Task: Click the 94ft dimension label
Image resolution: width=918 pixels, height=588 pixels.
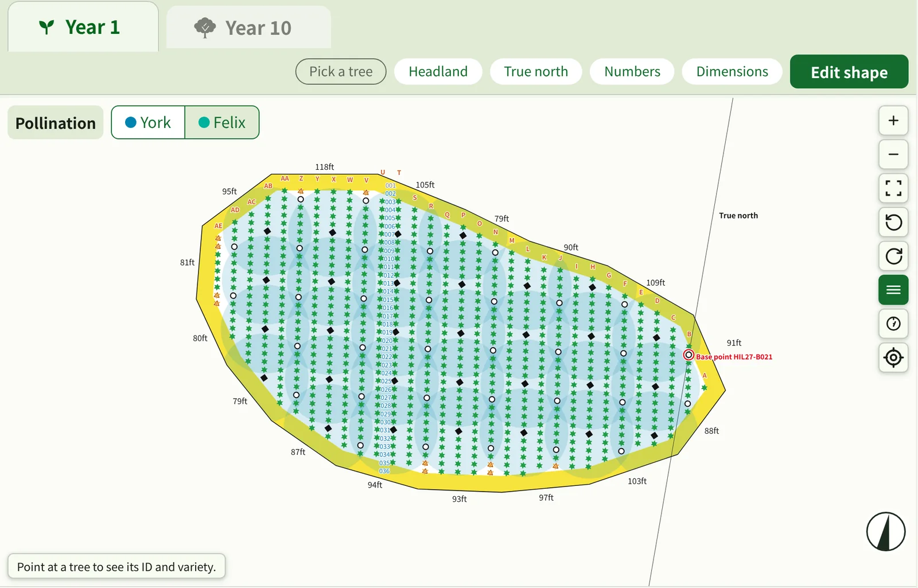Action: pyautogui.click(x=375, y=485)
